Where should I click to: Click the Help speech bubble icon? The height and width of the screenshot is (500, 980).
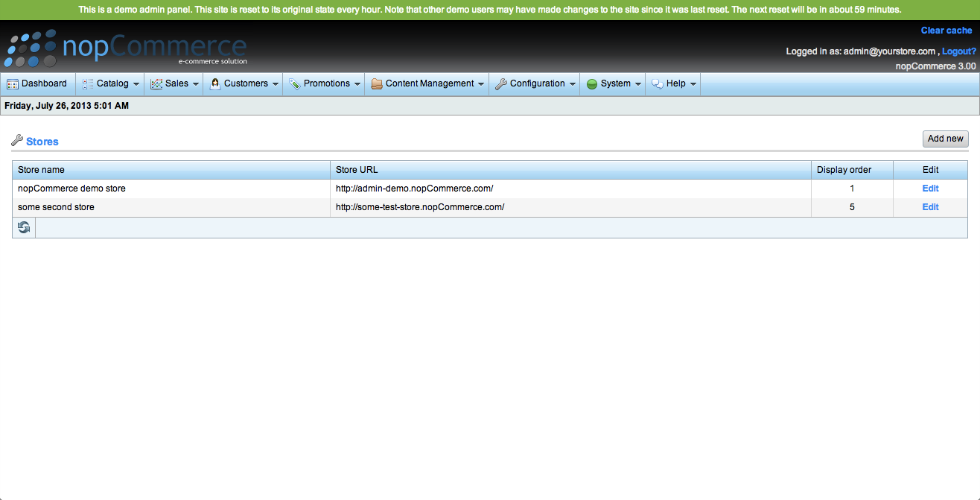[x=658, y=84]
